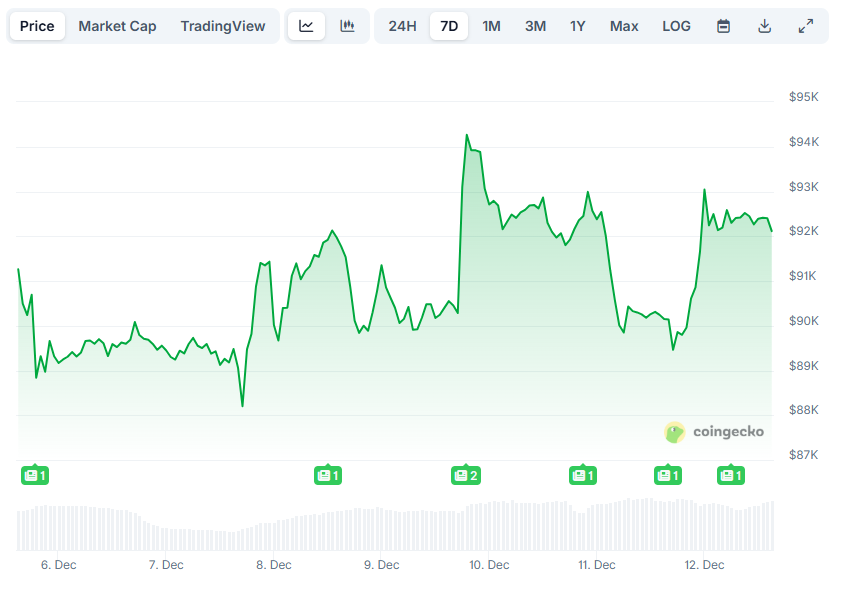Open the event marker under 6. Dec
The image size is (842, 593).
pos(35,475)
